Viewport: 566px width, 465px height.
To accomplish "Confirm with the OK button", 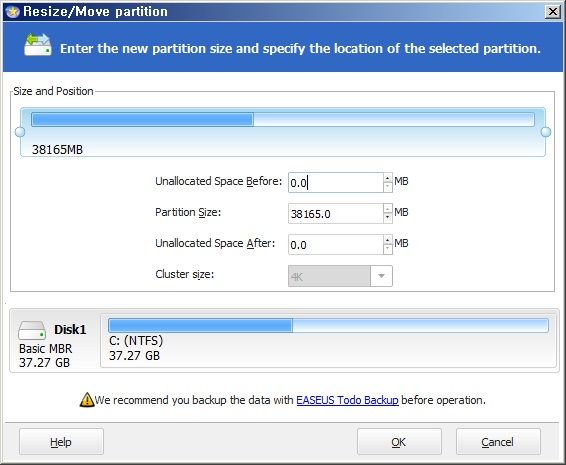I will [x=399, y=442].
